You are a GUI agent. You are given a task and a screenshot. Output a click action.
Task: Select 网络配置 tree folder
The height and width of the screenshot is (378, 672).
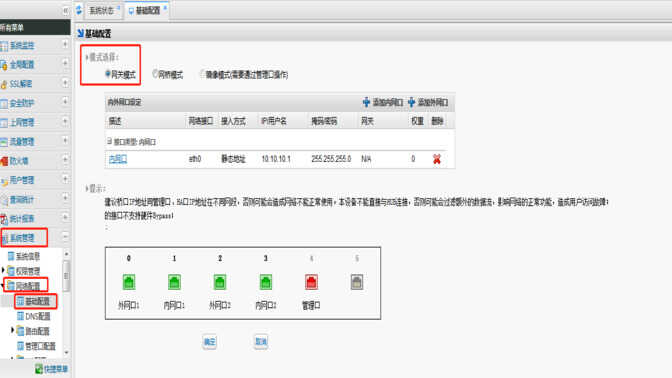(x=28, y=286)
